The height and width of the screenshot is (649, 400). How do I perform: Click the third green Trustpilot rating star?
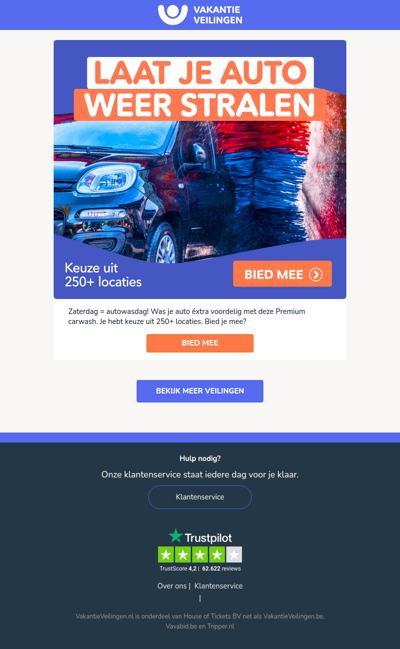click(200, 555)
